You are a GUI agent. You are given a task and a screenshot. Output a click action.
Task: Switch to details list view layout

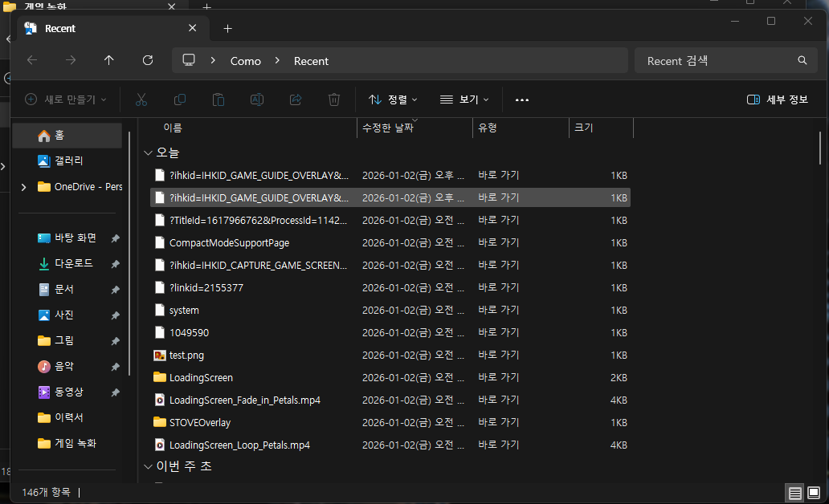[794, 492]
